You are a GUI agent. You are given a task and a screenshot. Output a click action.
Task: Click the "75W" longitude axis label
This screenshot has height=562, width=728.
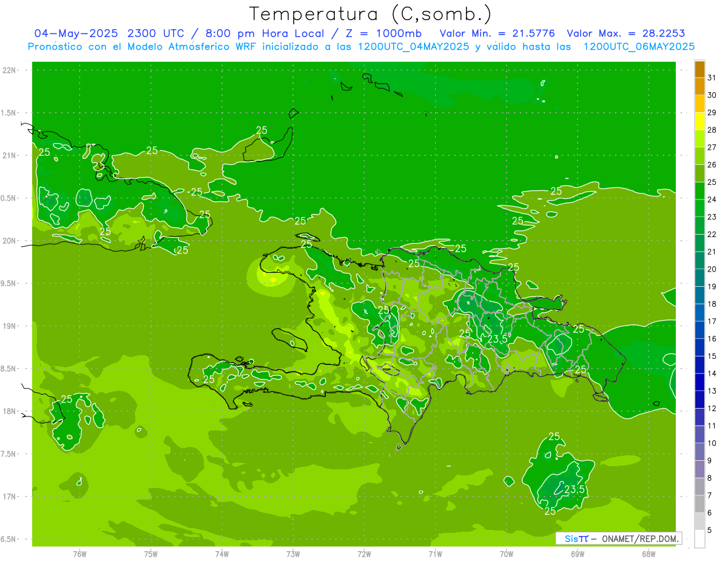point(151,554)
